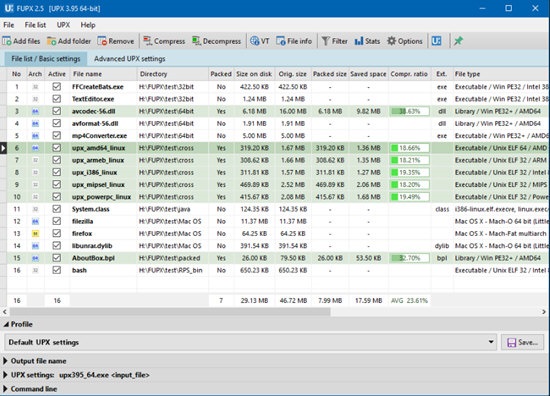Viewport: 550px width, 396px height.
Task: Expand the UPX settings section
Action: coord(5,375)
